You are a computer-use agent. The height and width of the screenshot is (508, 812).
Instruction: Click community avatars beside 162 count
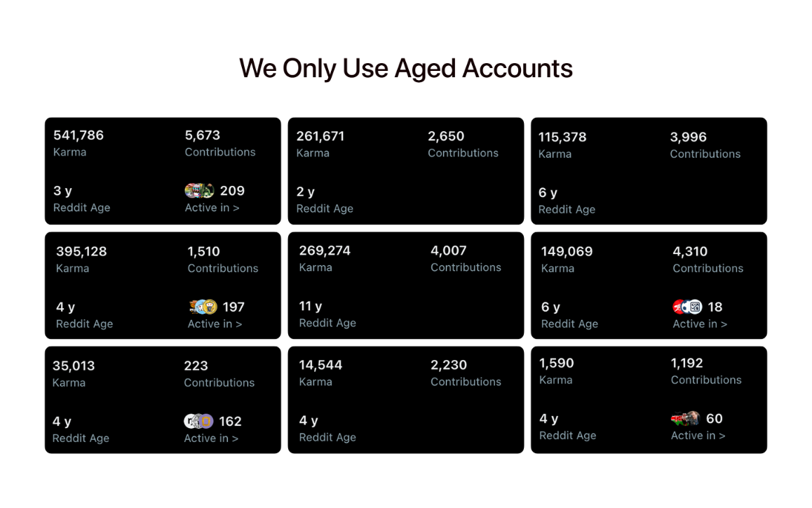199,421
